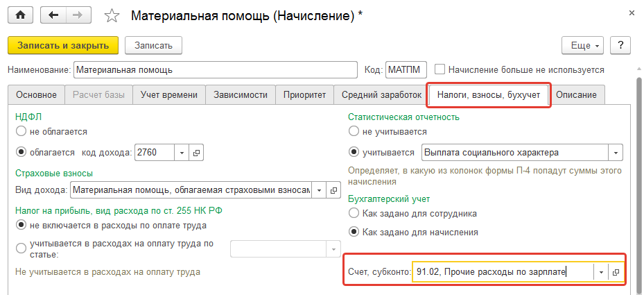The image size is (644, 295).
Task: Open the income code selection form icon
Action: tap(197, 153)
